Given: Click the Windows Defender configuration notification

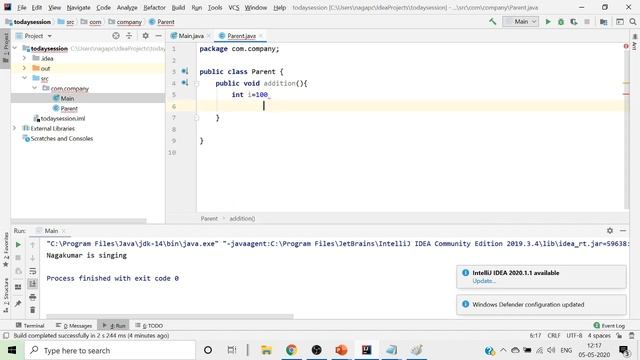Looking at the screenshot, I should (541, 304).
